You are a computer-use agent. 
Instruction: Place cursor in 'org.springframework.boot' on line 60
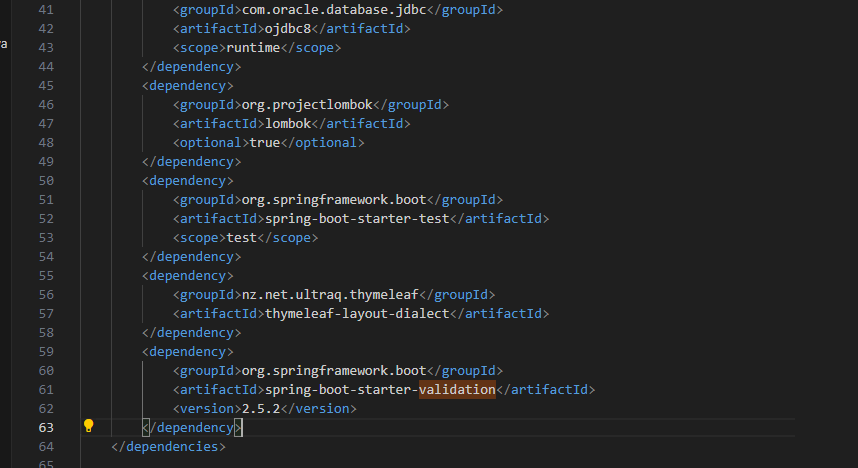click(334, 371)
